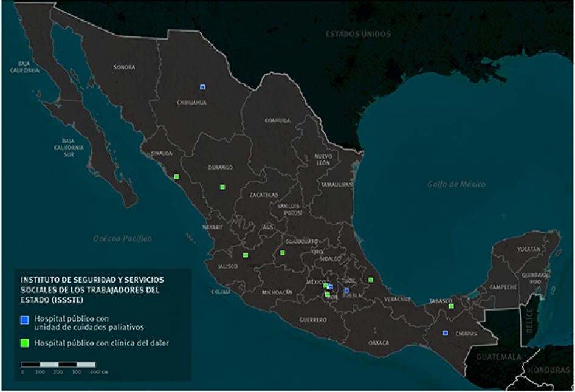Click the Sonora state label
The image size is (575, 392).
click(x=124, y=67)
